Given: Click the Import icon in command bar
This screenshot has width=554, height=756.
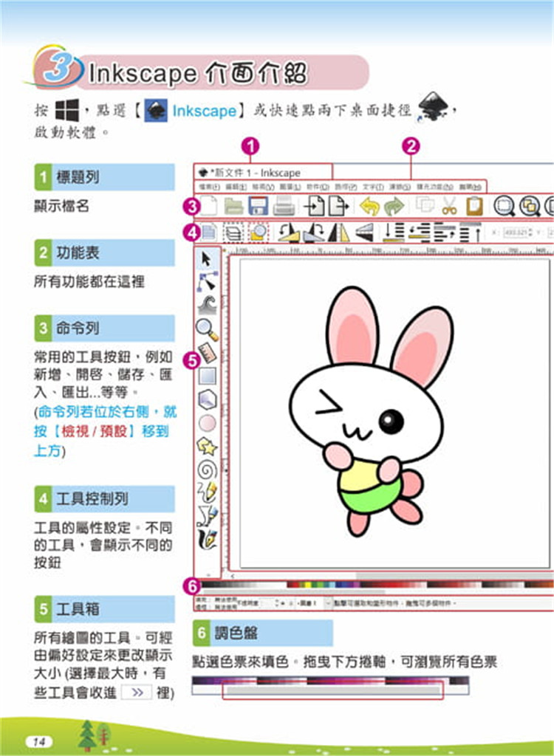Looking at the screenshot, I should (x=314, y=207).
